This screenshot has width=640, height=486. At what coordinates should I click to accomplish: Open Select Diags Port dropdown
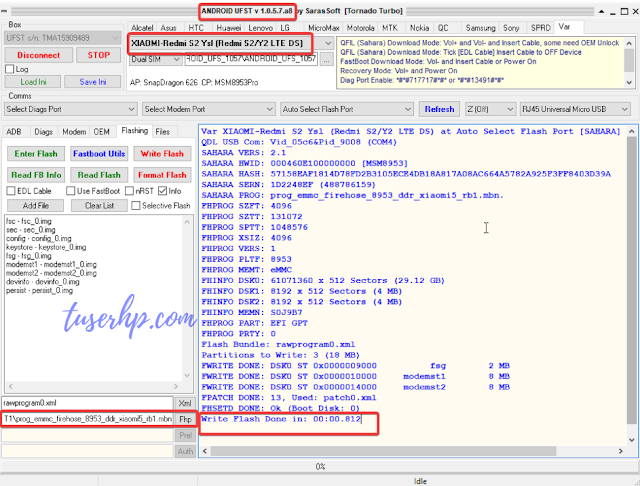(70, 109)
